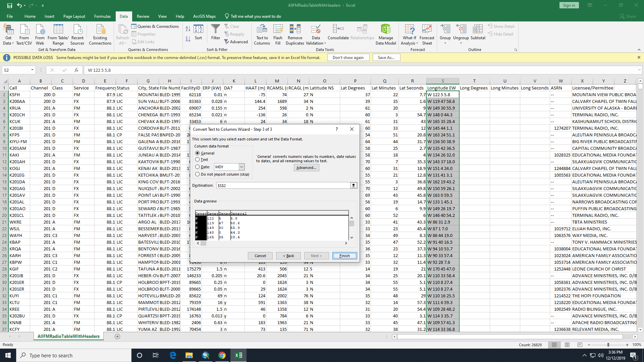Select Do not import column (skip)
Viewport: 644px width, 362px height.
[x=197, y=174]
